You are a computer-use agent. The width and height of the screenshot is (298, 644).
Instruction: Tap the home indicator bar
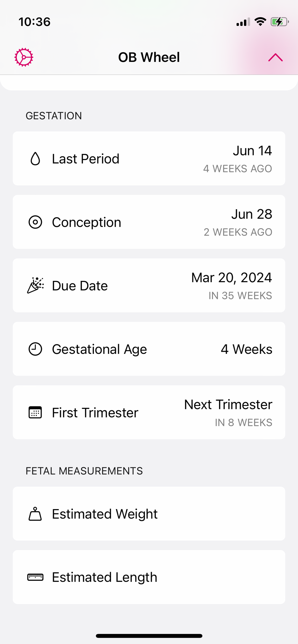tap(149, 636)
